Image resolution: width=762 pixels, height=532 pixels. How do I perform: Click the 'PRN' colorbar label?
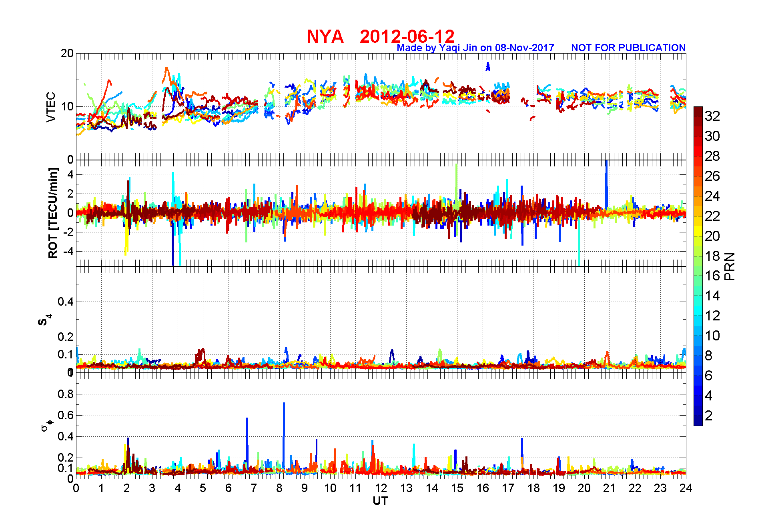pos(730,266)
